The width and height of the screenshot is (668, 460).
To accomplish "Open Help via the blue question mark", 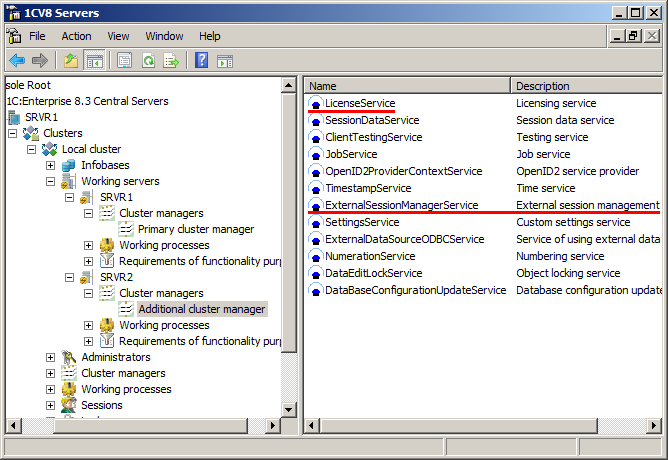I will pos(201,60).
